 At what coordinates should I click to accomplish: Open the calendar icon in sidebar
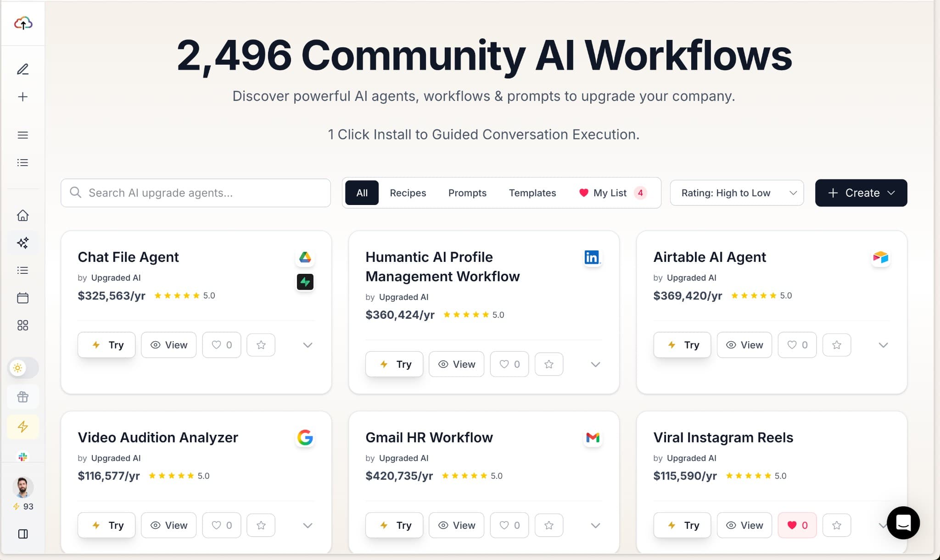[x=23, y=298]
